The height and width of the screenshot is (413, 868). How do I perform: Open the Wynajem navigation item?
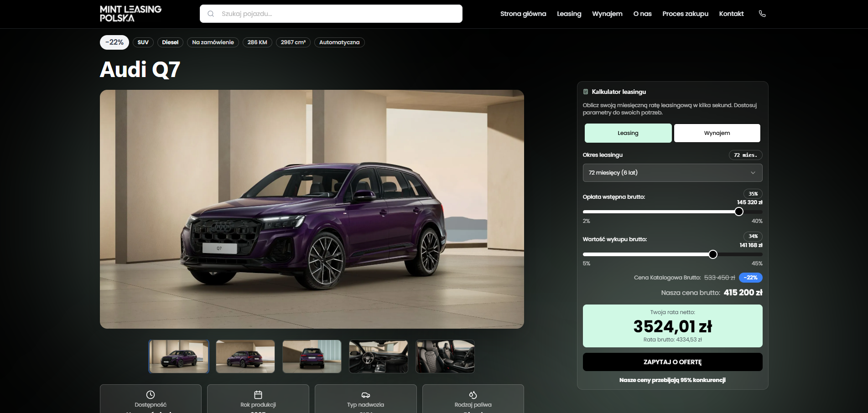tap(607, 14)
